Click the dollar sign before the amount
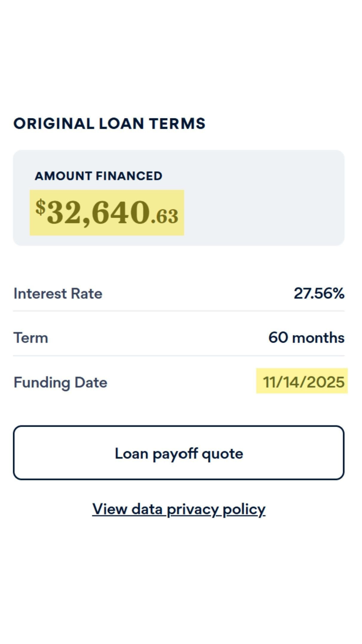Screen dimensions: 362x644 [40, 207]
